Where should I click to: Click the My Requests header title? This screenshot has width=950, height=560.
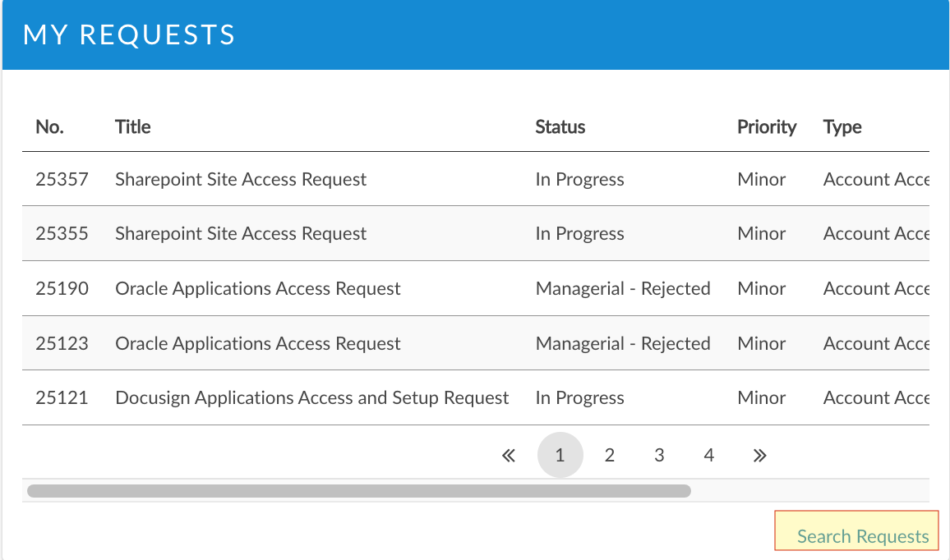coord(129,34)
